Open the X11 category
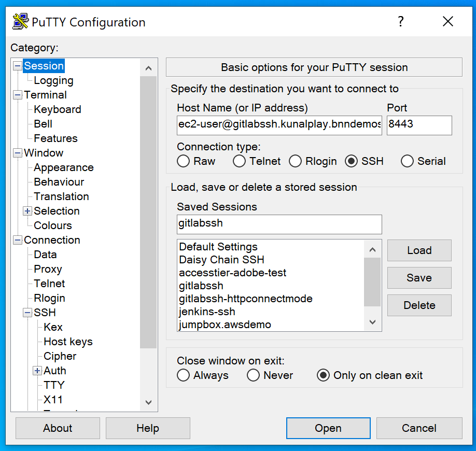This screenshot has height=451, width=476. click(x=53, y=399)
